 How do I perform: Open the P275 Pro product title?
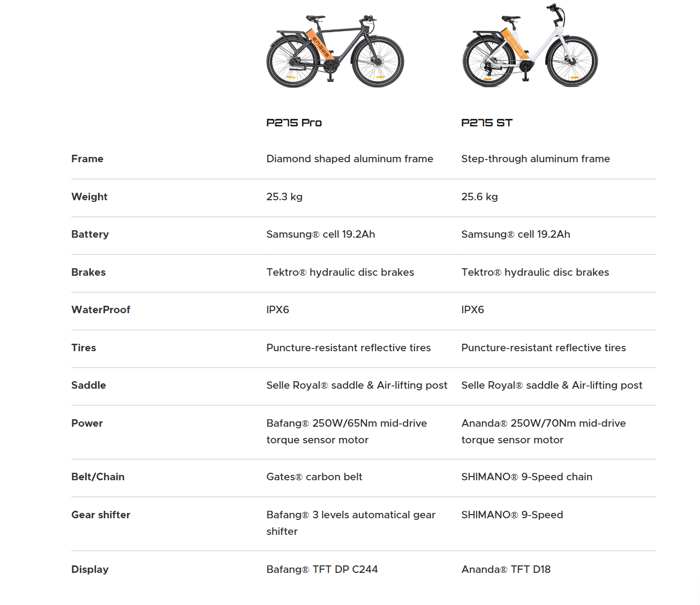[294, 123]
